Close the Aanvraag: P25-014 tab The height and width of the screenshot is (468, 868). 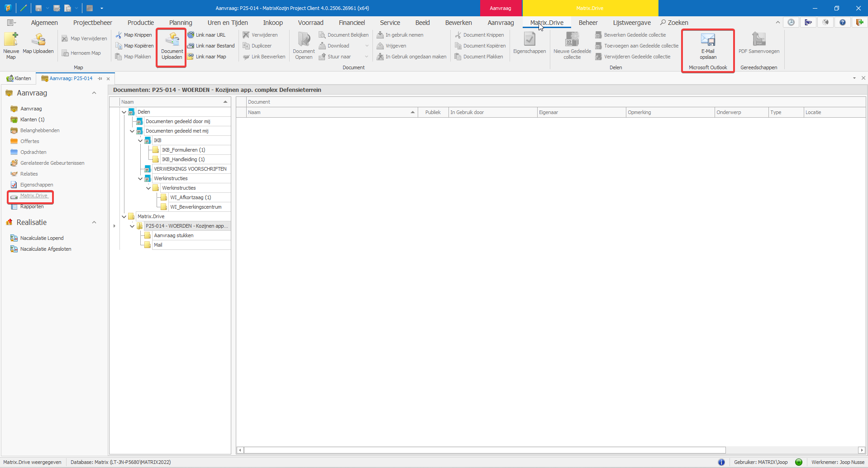108,79
